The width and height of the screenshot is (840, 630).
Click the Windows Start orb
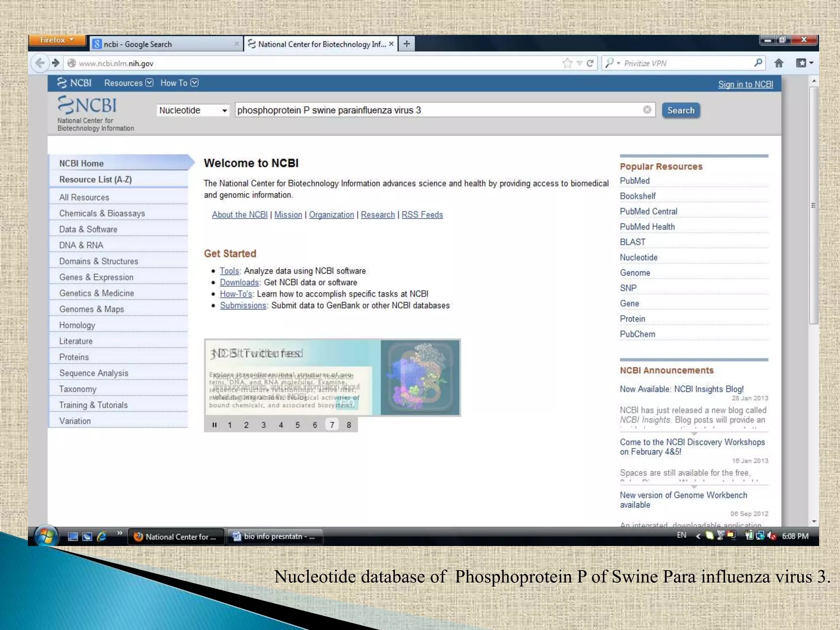tap(46, 536)
